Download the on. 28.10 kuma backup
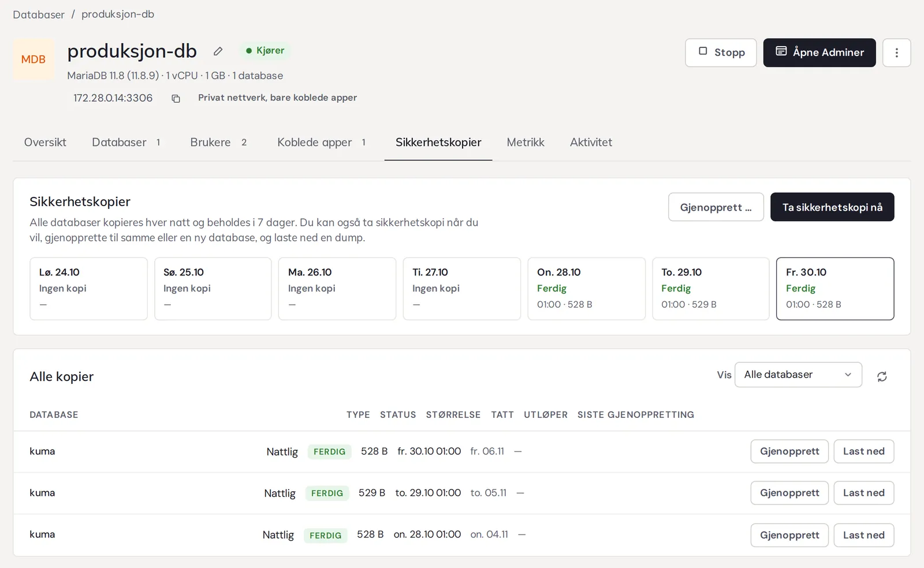924x568 pixels. coord(863,535)
